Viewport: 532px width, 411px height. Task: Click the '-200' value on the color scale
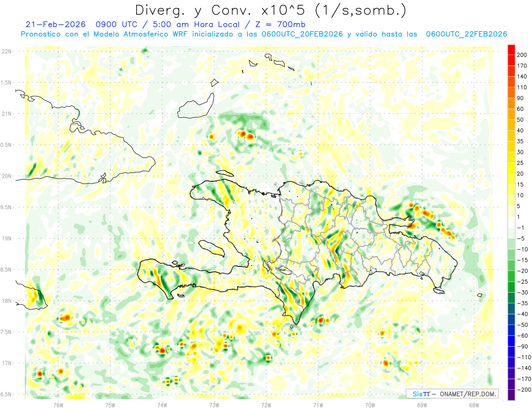(x=524, y=390)
